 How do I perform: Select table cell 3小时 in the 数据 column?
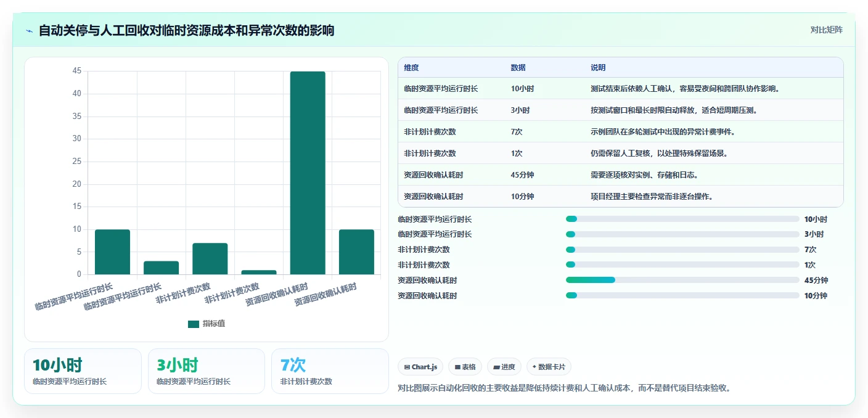point(520,110)
